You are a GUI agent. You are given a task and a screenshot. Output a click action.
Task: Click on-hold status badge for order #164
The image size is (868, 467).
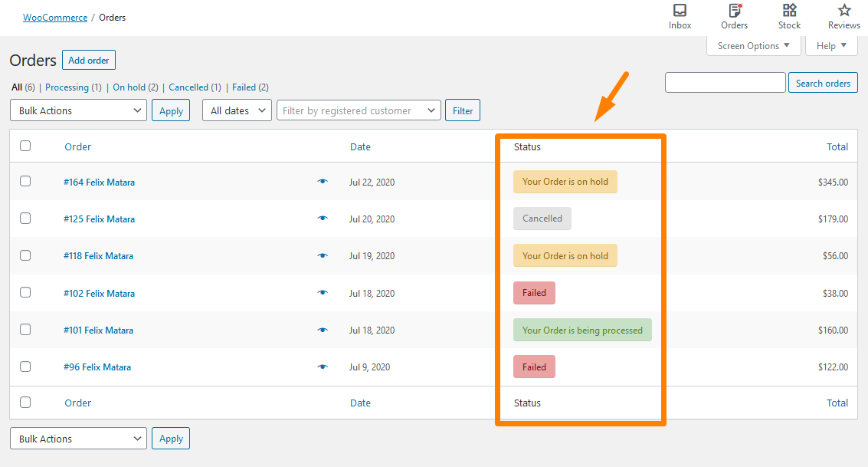[565, 182]
